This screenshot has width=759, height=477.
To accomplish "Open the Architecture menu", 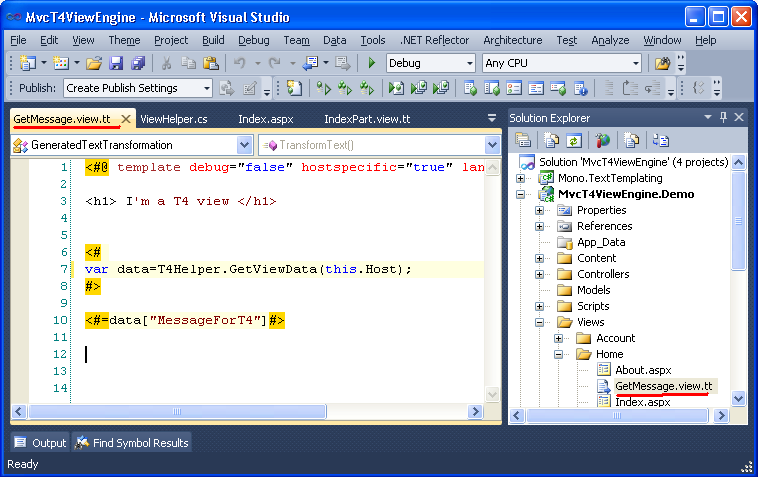I will [x=513, y=40].
